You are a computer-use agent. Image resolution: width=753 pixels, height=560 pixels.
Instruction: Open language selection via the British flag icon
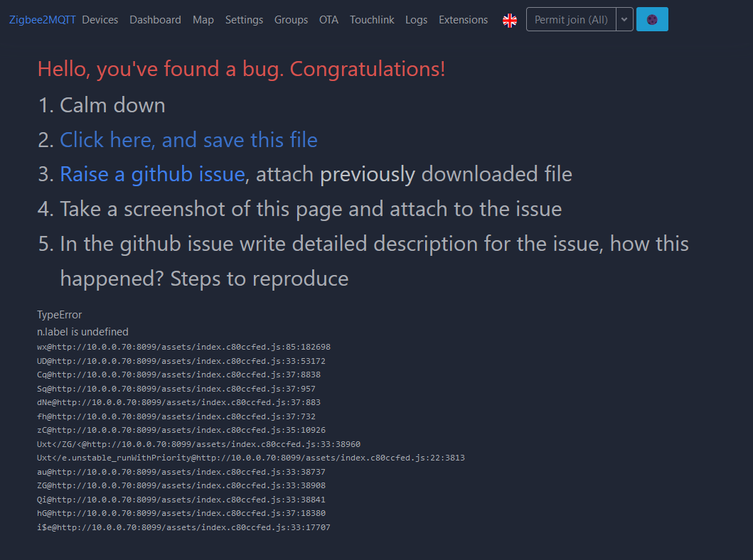pyautogui.click(x=509, y=20)
